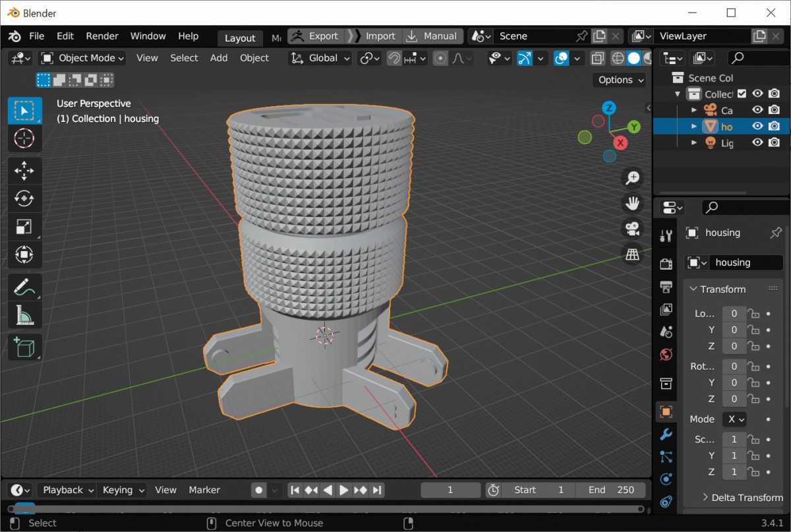Viewport: 791px width, 532px height.
Task: Switch to orthographic view with the grid icon
Action: click(x=632, y=254)
